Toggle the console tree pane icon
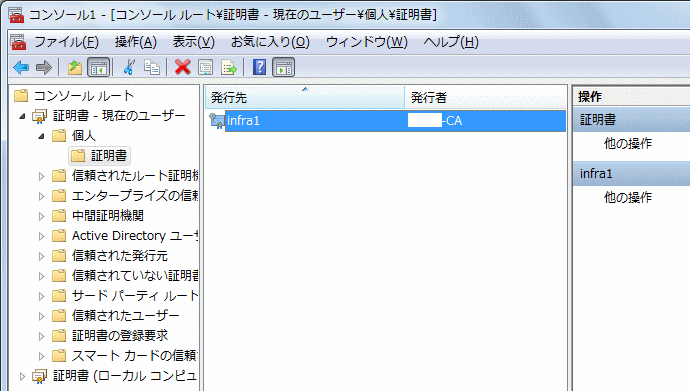 [x=99, y=68]
